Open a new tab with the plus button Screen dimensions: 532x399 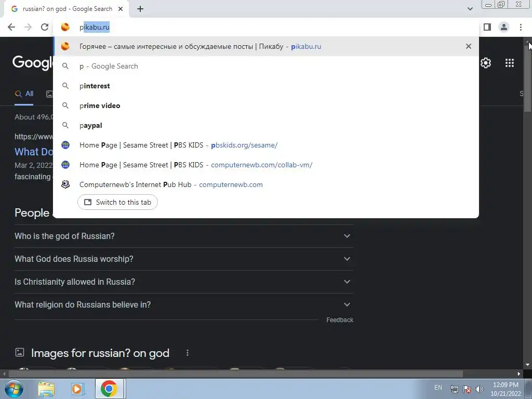pyautogui.click(x=140, y=9)
